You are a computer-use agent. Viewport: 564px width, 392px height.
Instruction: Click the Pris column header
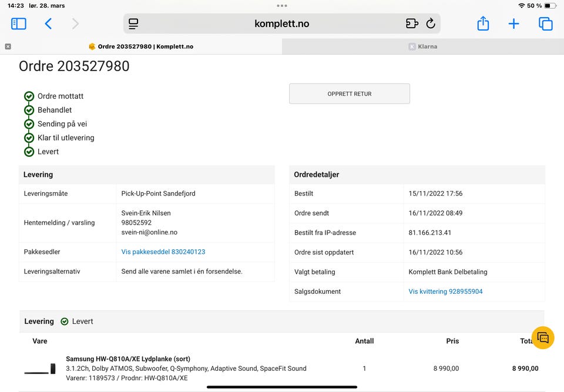tap(452, 341)
